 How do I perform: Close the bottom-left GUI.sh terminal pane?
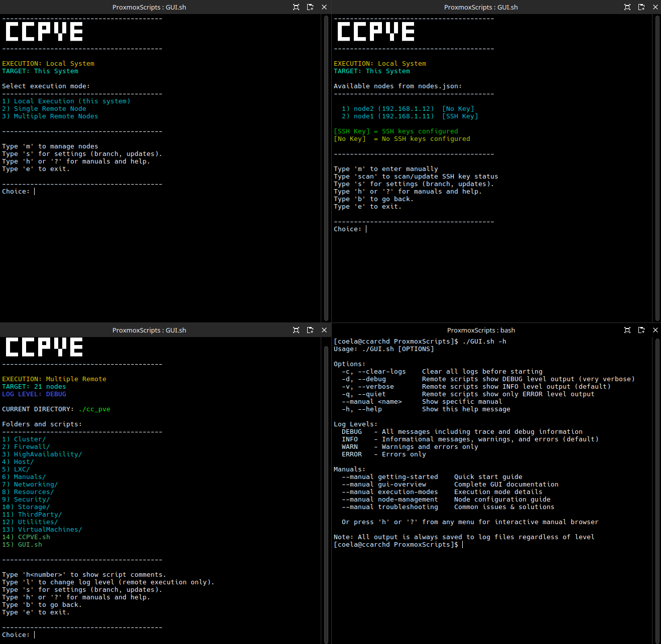click(x=324, y=330)
